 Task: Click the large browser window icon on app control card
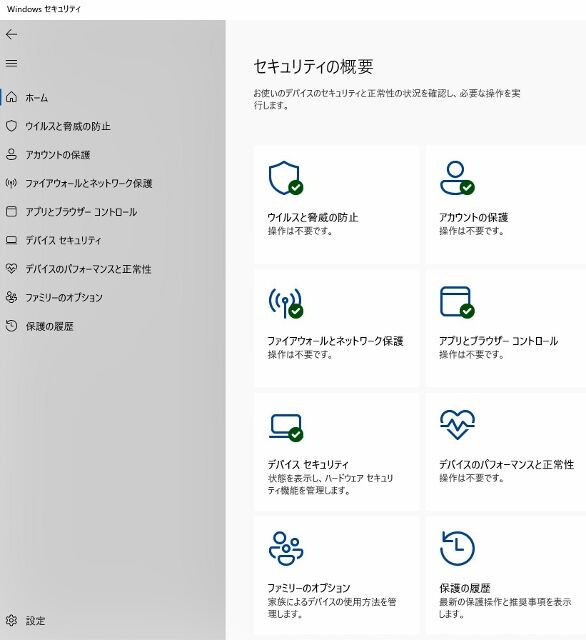457,302
